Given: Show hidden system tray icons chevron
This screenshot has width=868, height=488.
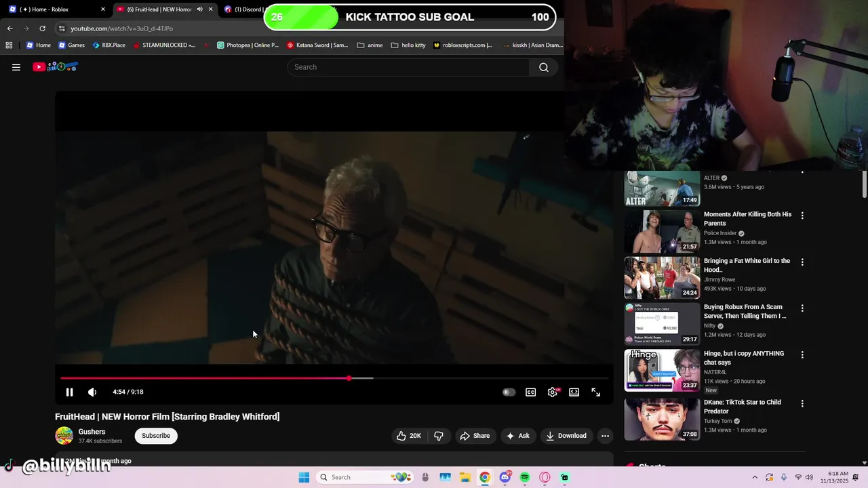Looking at the screenshot, I should [755, 477].
